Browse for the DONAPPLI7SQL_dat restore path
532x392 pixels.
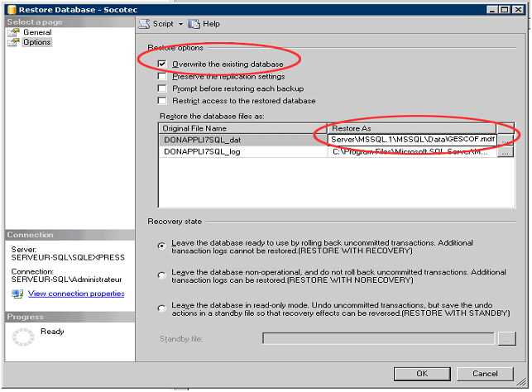click(506, 141)
